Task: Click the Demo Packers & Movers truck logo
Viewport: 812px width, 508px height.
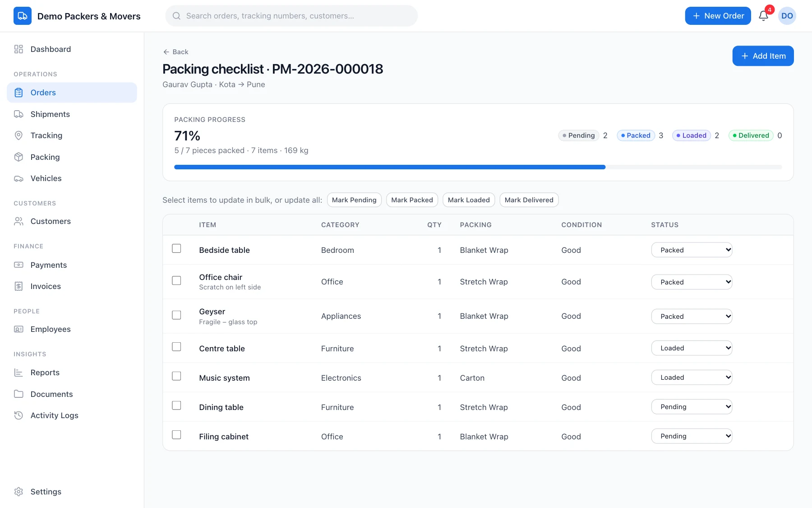Action: 23,16
